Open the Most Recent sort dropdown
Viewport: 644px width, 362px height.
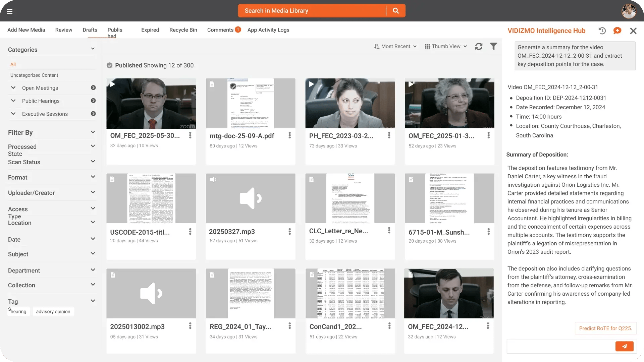pyautogui.click(x=395, y=46)
